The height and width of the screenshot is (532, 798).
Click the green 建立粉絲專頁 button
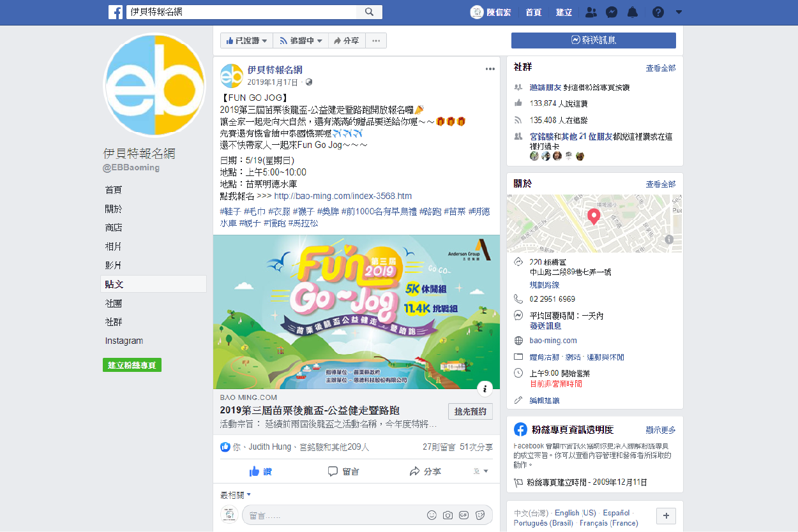click(x=132, y=366)
